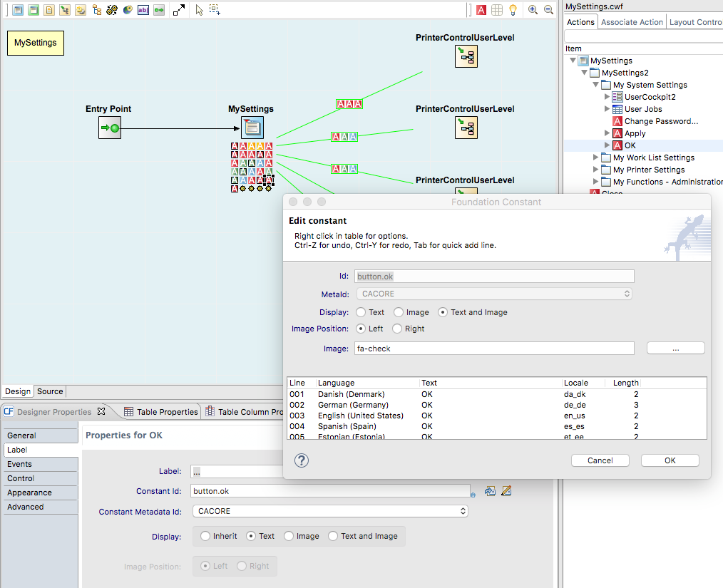Screen dimensions: 723x588
Task: Click the lightbulb icon in the toolbar
Action: pyautogui.click(x=513, y=10)
